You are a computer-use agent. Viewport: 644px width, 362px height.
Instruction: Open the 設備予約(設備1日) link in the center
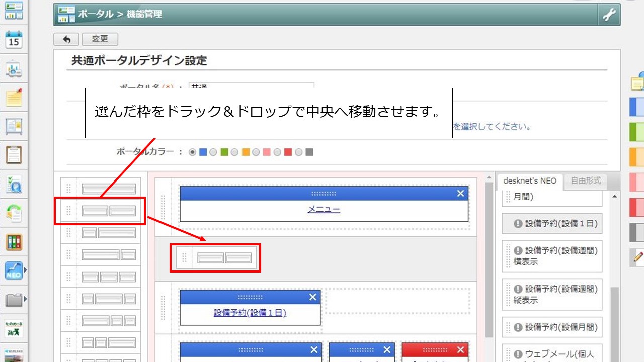tap(250, 313)
